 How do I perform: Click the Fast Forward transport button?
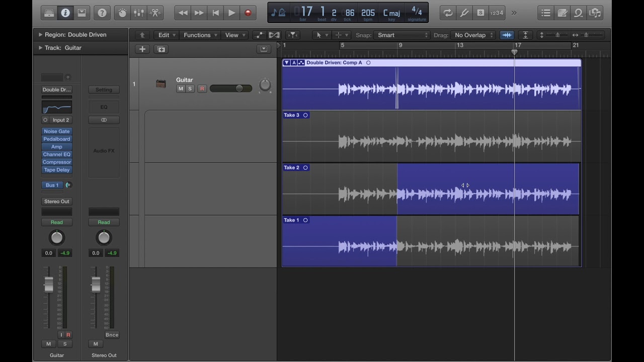click(x=199, y=13)
